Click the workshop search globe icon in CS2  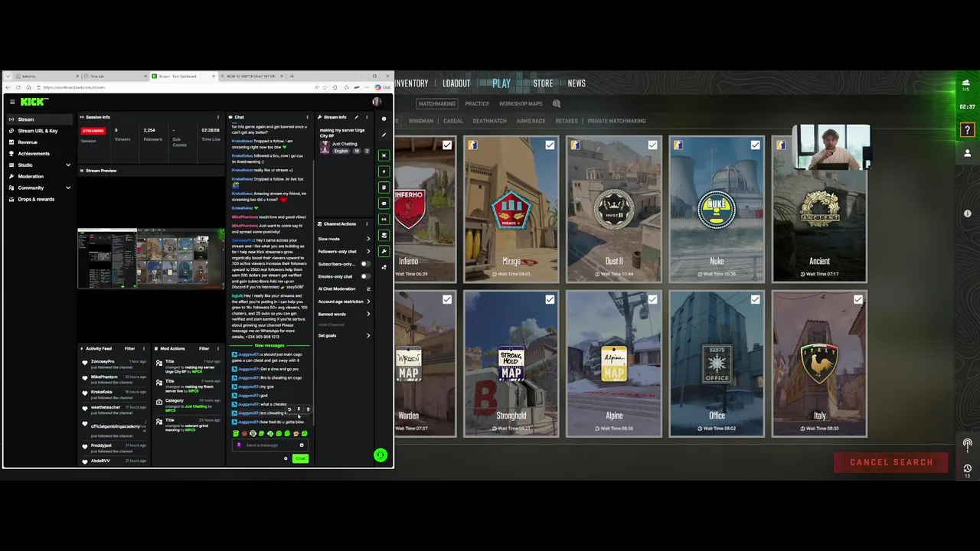(557, 104)
